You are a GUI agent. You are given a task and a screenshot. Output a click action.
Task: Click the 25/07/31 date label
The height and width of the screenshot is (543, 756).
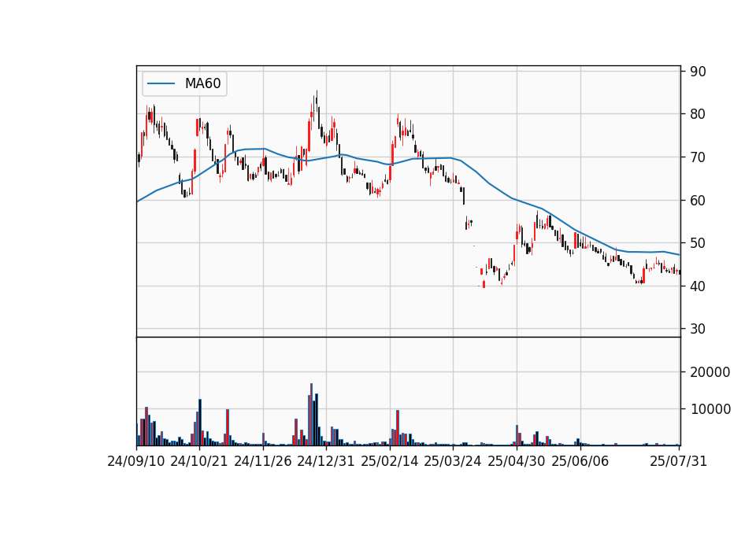(678, 461)
